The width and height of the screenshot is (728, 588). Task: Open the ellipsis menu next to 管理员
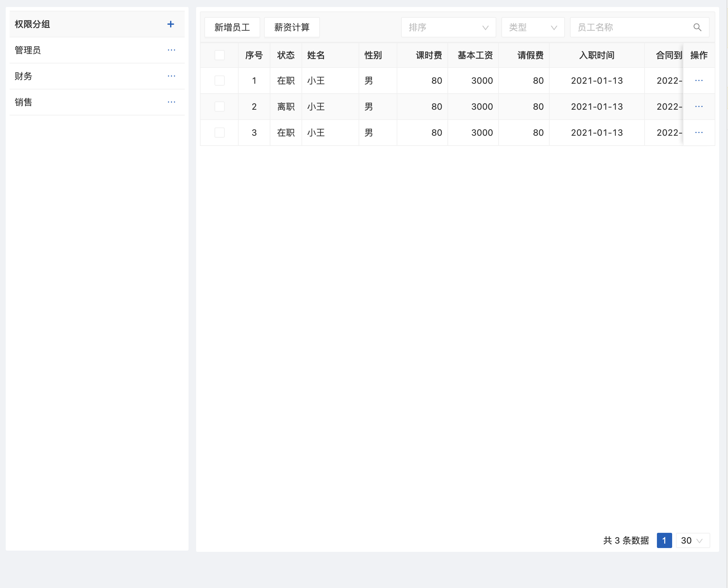click(x=171, y=50)
